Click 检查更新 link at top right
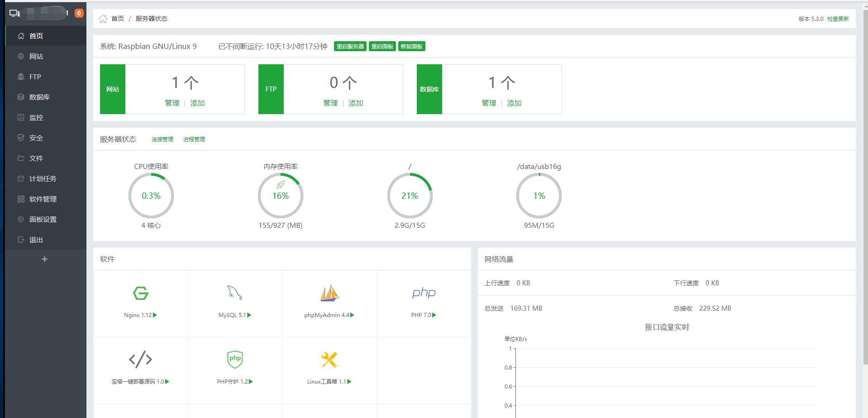868x418 pixels. [x=838, y=19]
